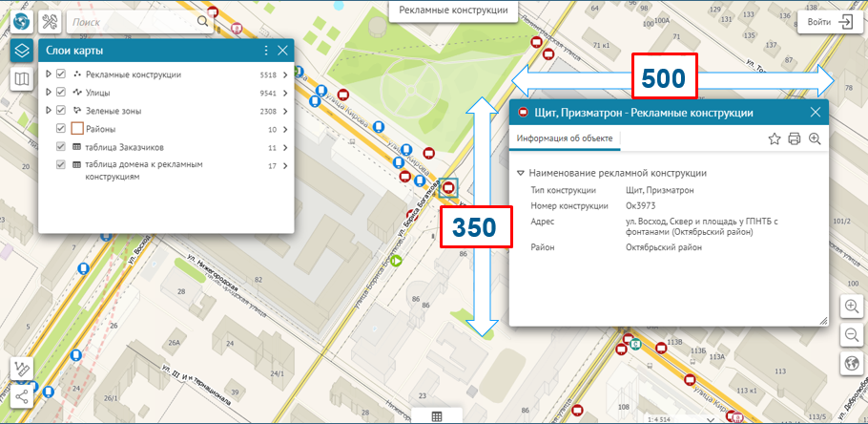Image resolution: width=868 pixels, height=424 pixels.
Task: Expand the Зеленые зоны layer tree
Action: (49, 111)
